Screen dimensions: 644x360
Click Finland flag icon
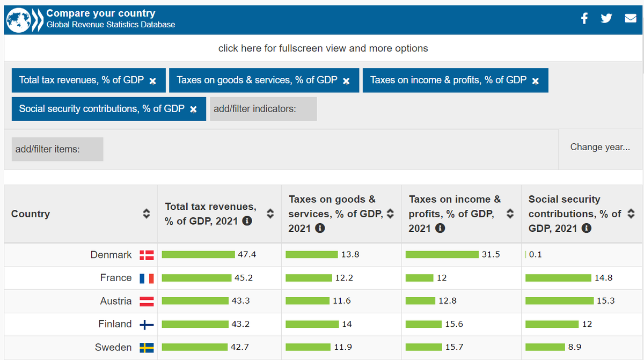[147, 325]
